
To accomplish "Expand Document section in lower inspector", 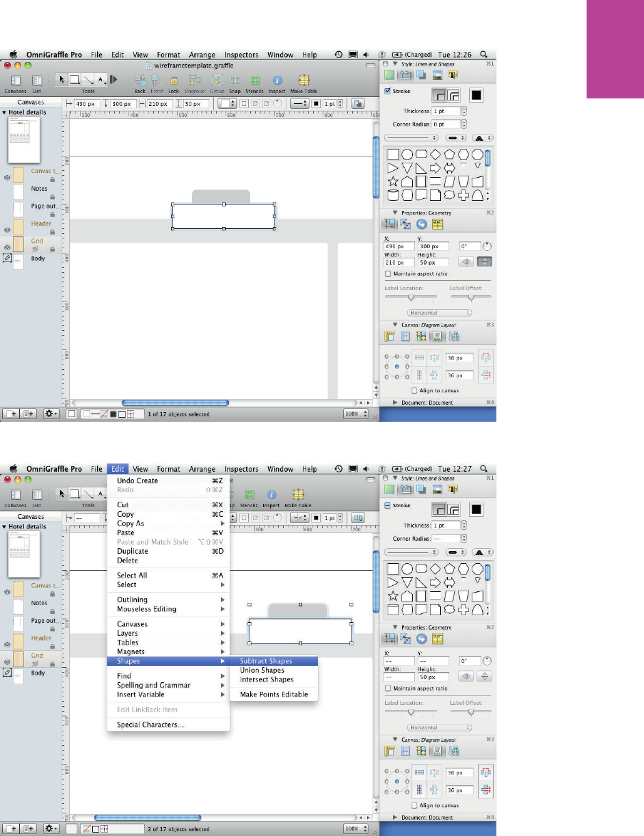I will (x=396, y=817).
